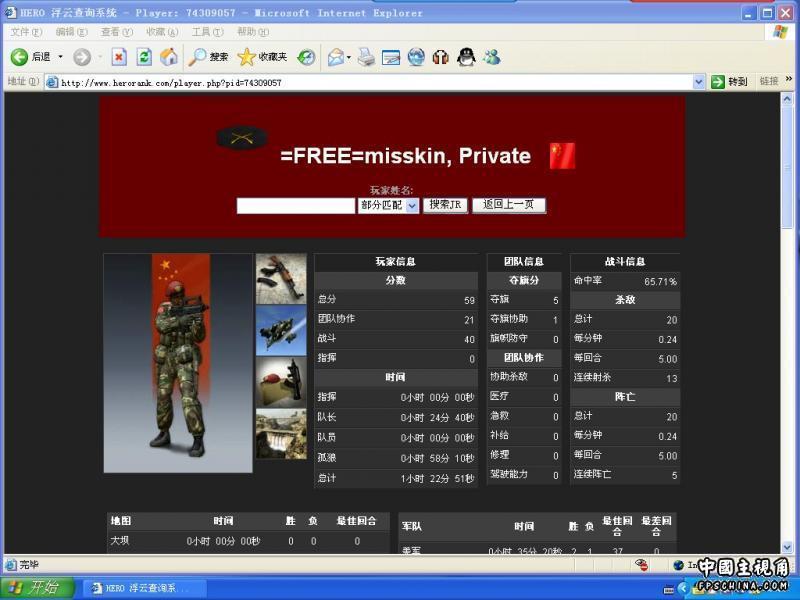Open the 文件 menu
The image size is (800, 600).
coord(26,32)
